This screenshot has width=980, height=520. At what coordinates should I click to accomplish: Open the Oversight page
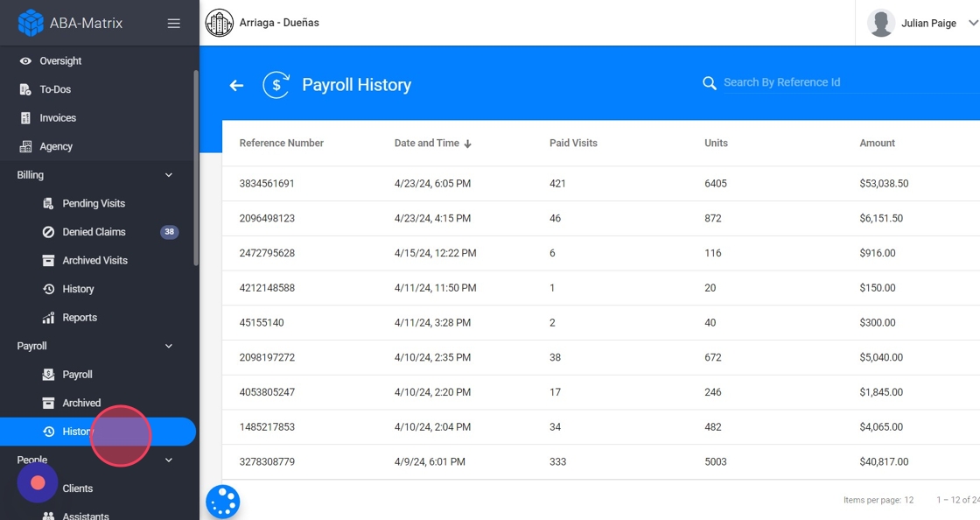click(x=60, y=61)
